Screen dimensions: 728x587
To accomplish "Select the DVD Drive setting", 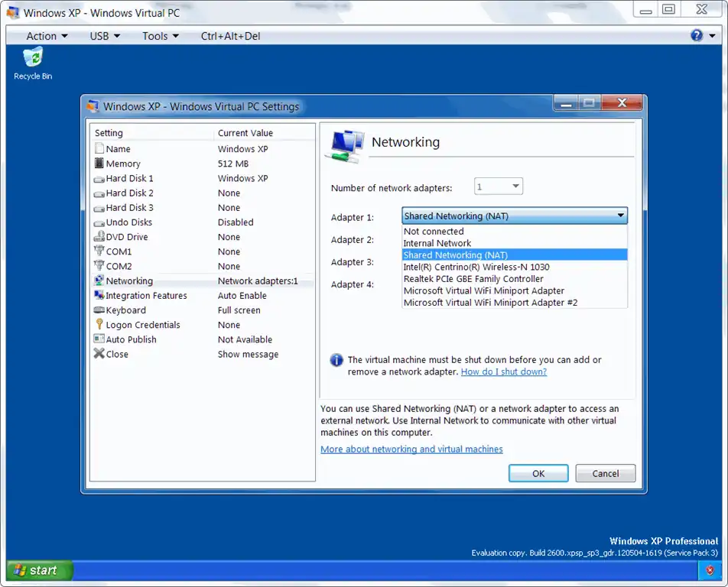I will click(x=127, y=237).
